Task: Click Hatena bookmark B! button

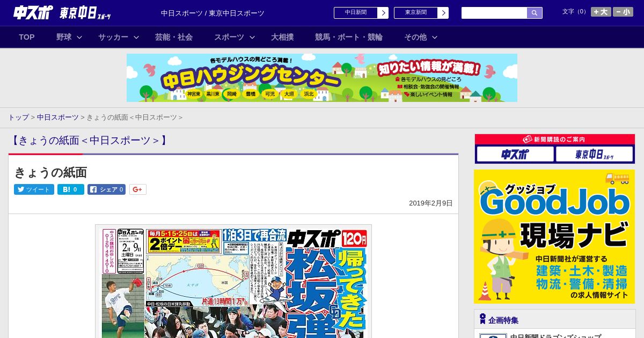Action: click(71, 189)
